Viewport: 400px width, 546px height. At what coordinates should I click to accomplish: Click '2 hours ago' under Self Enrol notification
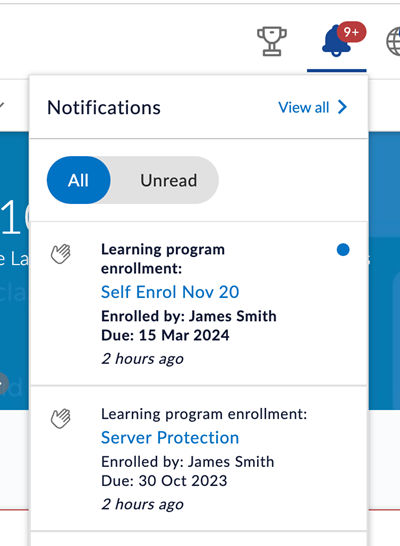[x=142, y=359]
